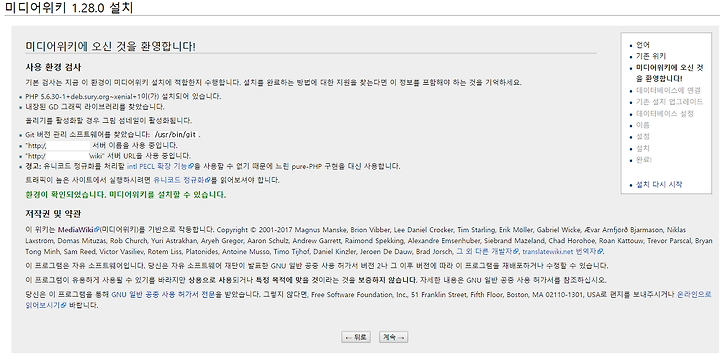The width and height of the screenshot is (720, 361).
Task: Select 기존 위키 step in sidebar
Action: [x=651, y=56]
